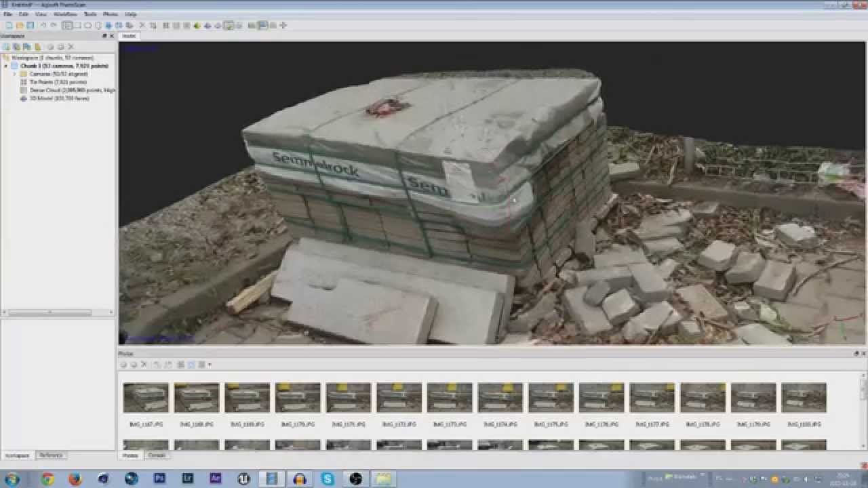Float the Workspace panel with its undock icon
The height and width of the screenshot is (488, 868).
point(104,36)
